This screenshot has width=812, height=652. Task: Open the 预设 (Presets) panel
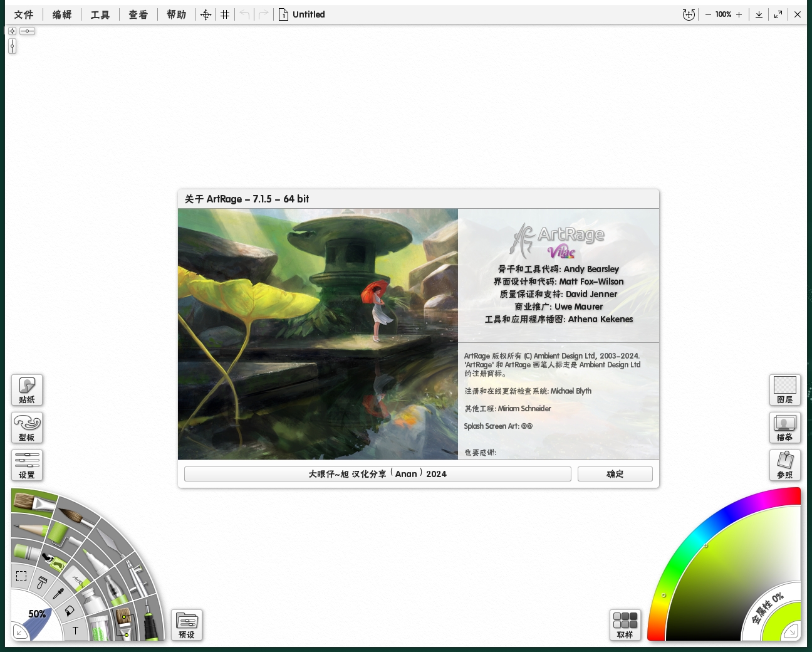click(x=187, y=625)
